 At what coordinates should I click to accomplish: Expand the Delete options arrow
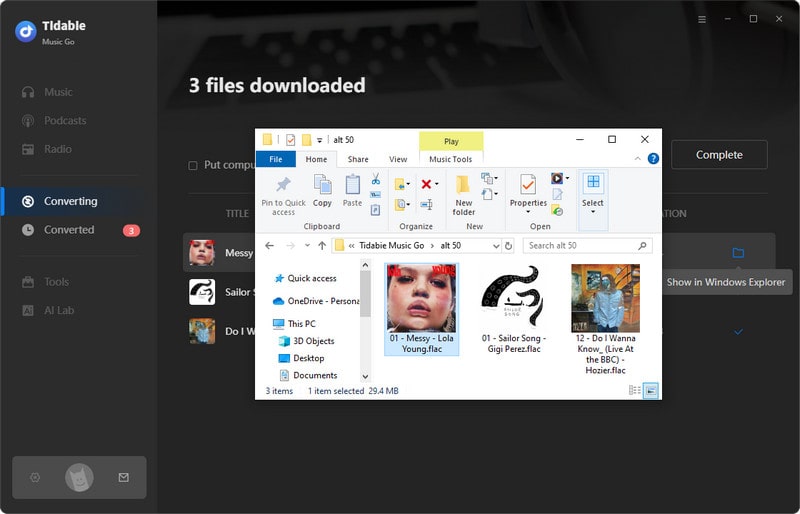pos(437,184)
